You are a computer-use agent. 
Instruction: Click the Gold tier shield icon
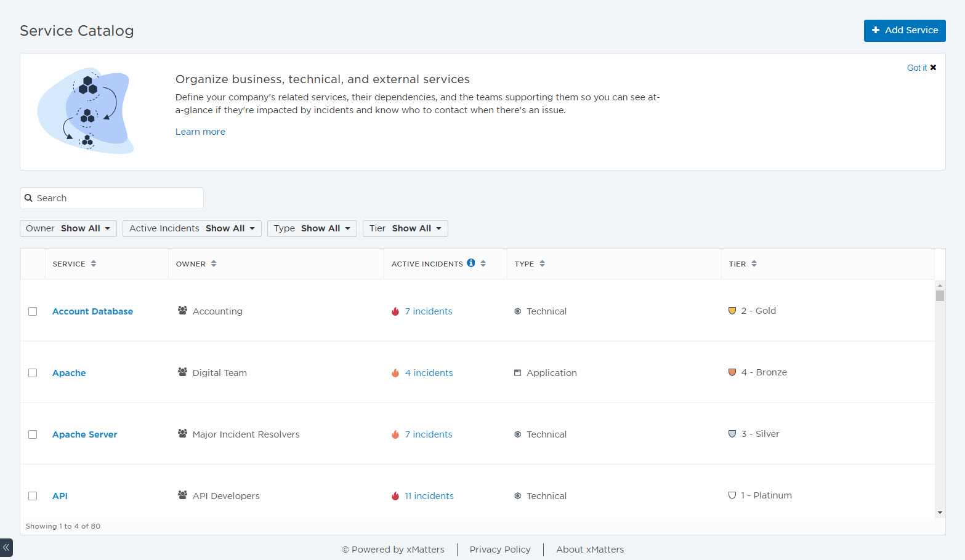tap(732, 311)
